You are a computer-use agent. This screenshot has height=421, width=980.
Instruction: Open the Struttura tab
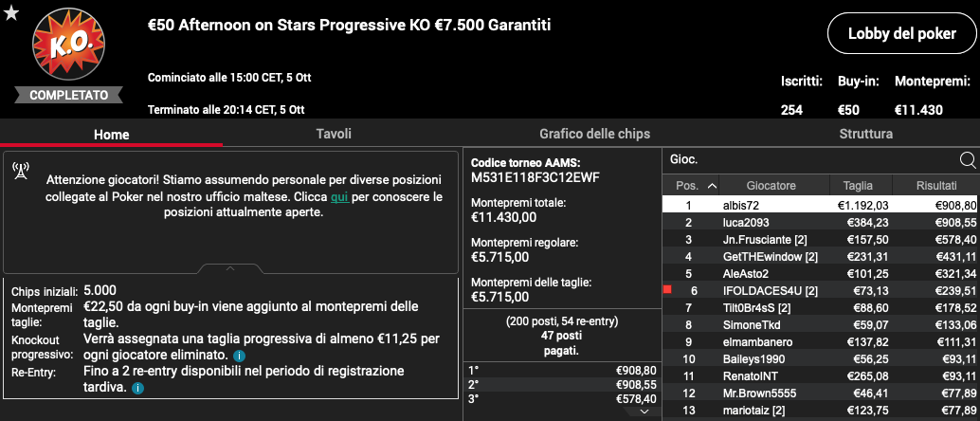(x=865, y=134)
